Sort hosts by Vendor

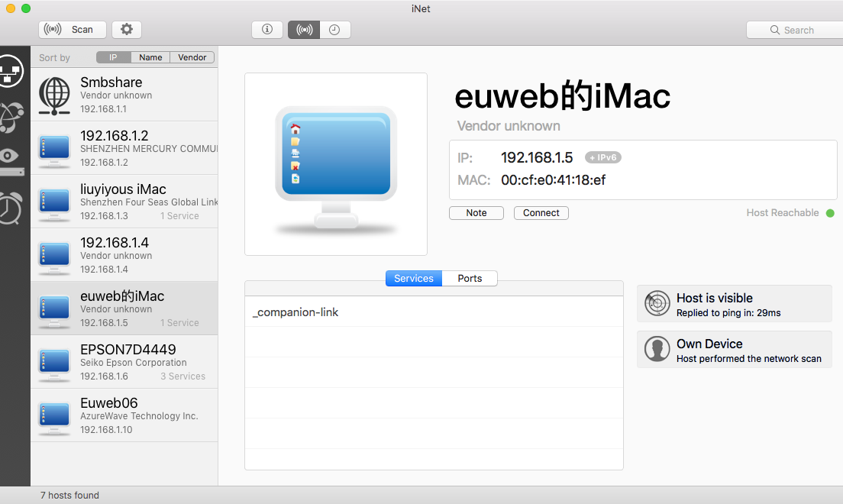pos(192,57)
